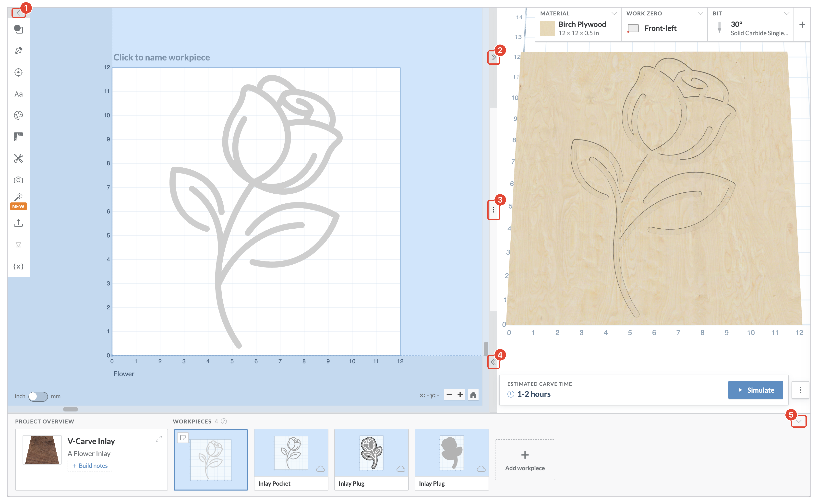Select the Inlay Pocket workpiece

(x=291, y=460)
